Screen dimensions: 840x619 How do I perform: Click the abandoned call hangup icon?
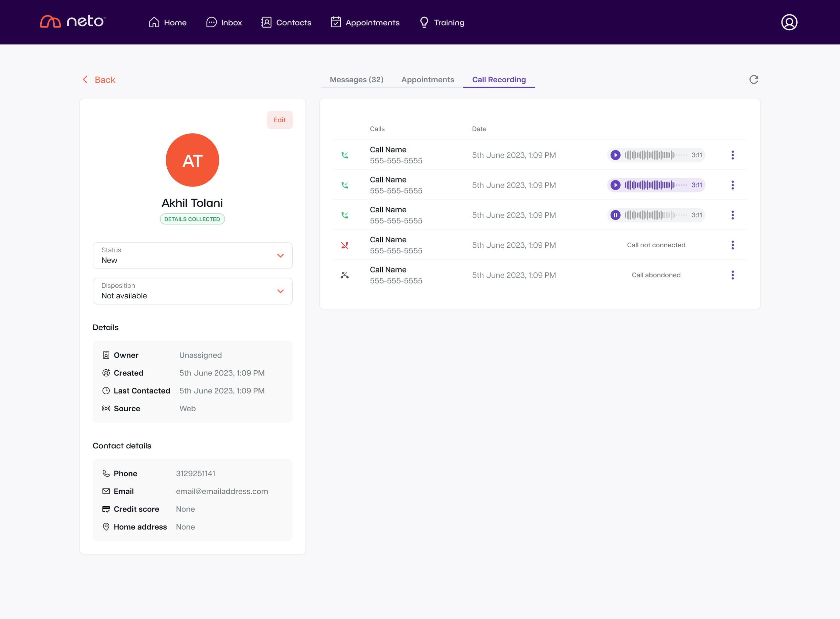click(x=345, y=276)
